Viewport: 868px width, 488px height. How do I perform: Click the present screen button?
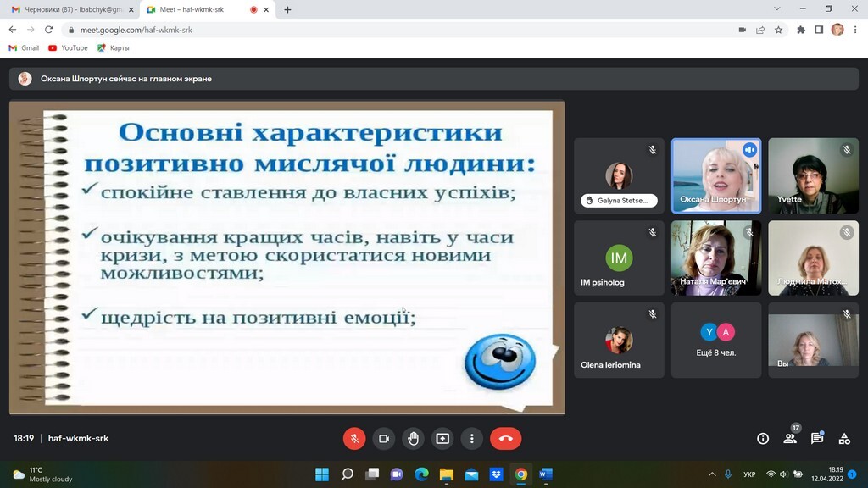(x=442, y=438)
